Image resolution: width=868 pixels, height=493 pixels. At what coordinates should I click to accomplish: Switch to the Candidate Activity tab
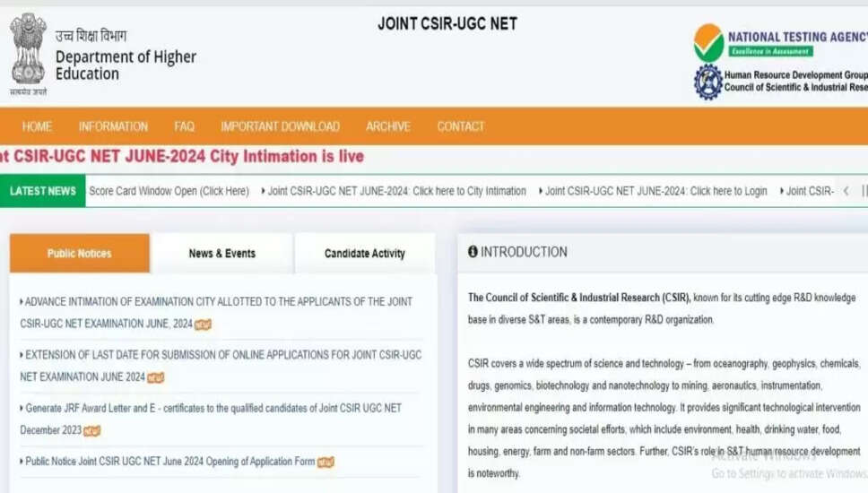pyautogui.click(x=364, y=254)
